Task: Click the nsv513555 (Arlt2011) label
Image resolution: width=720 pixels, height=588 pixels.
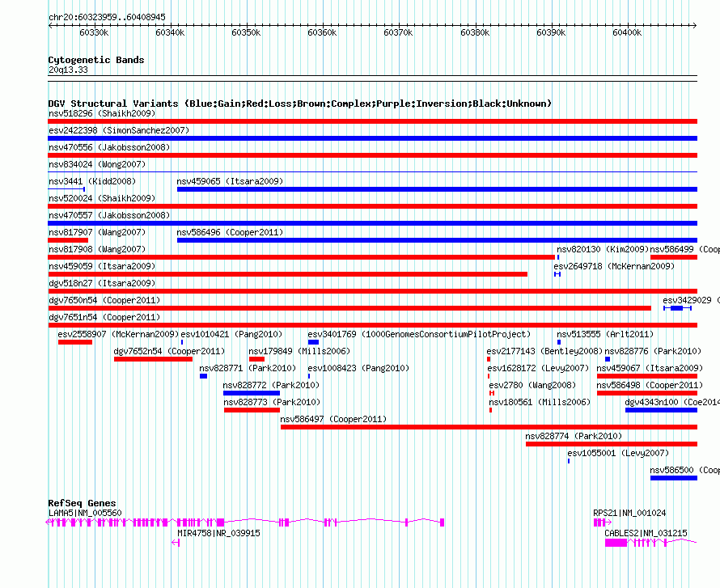Action: (x=605, y=334)
